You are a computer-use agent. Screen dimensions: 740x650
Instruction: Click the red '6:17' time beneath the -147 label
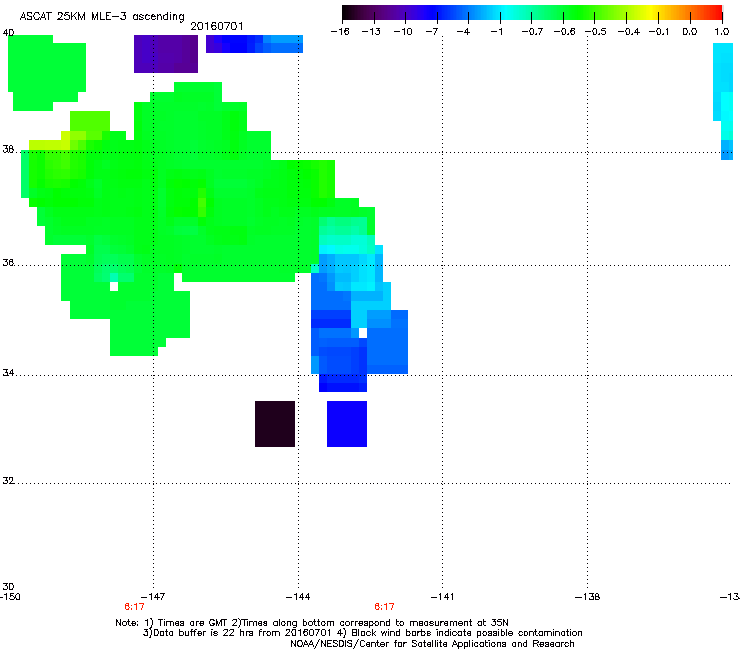[x=135, y=607]
